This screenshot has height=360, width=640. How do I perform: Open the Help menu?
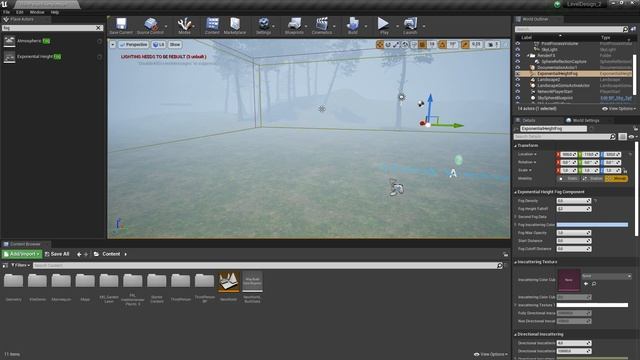(55, 12)
